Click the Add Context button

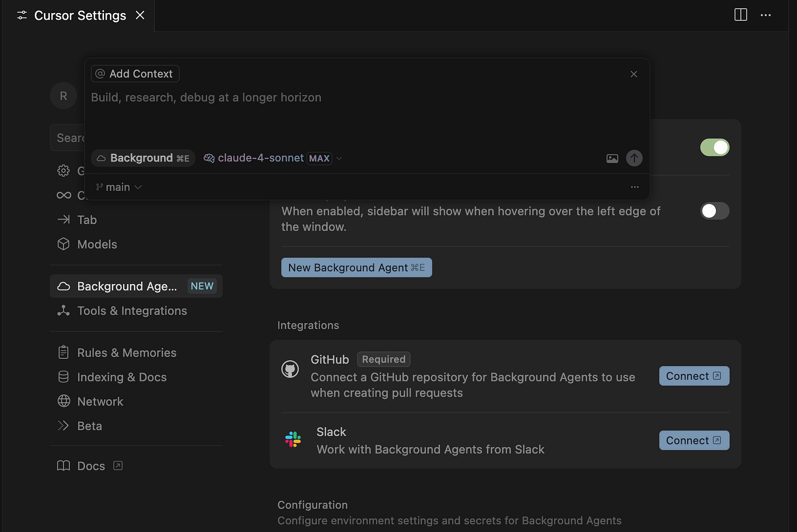coord(135,74)
